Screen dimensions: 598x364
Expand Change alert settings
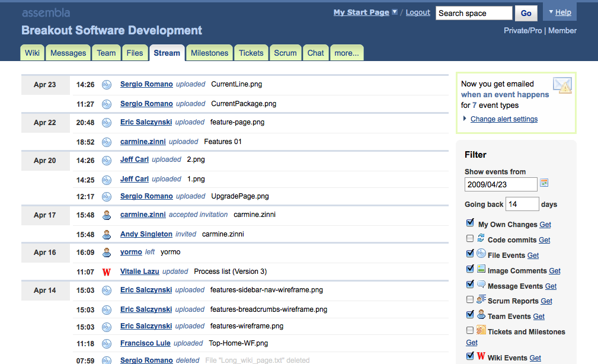504,119
